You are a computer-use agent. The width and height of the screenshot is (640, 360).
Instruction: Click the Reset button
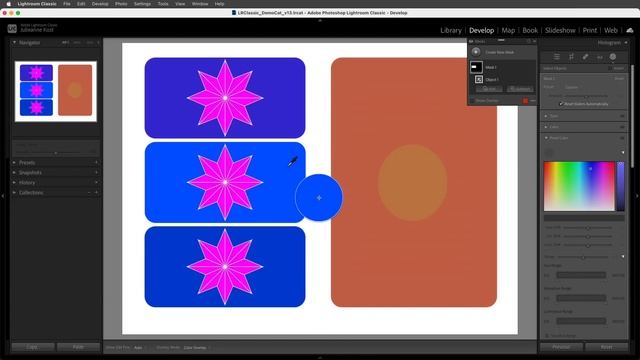pos(607,347)
